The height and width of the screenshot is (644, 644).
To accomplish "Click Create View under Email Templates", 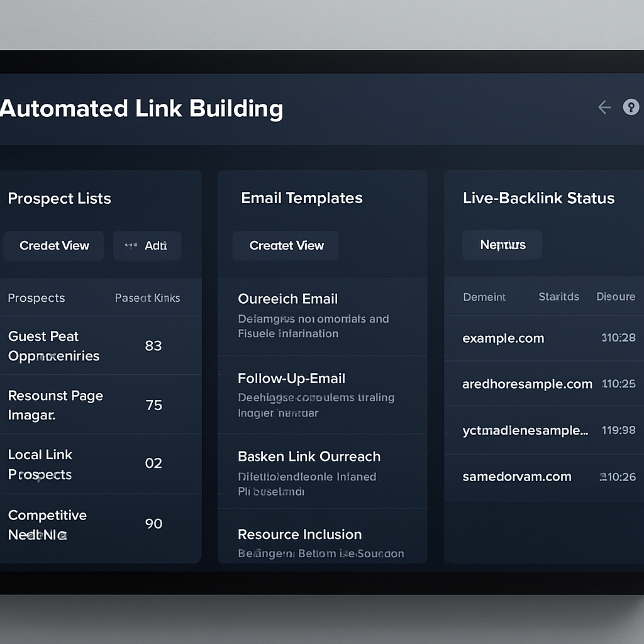I will (285, 245).
